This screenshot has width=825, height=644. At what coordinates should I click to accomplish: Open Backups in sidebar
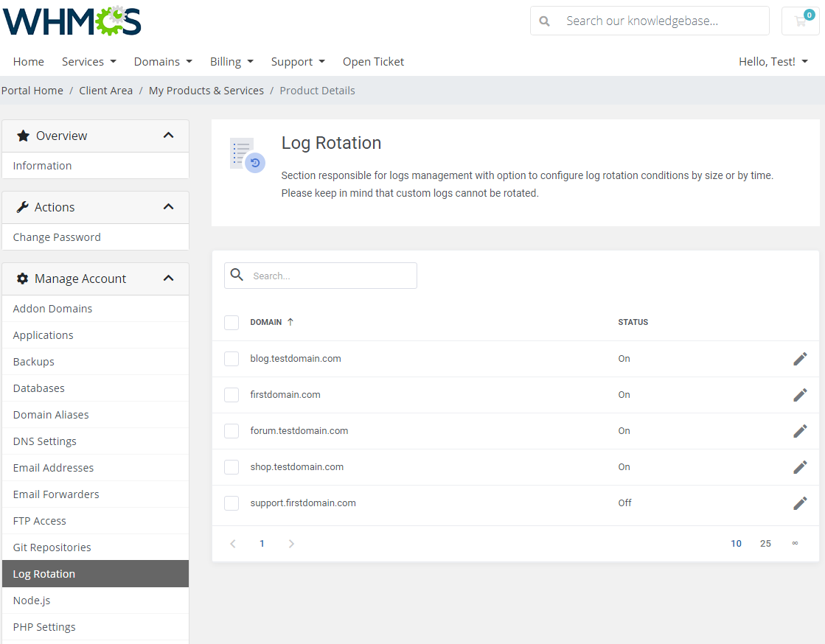(x=95, y=362)
